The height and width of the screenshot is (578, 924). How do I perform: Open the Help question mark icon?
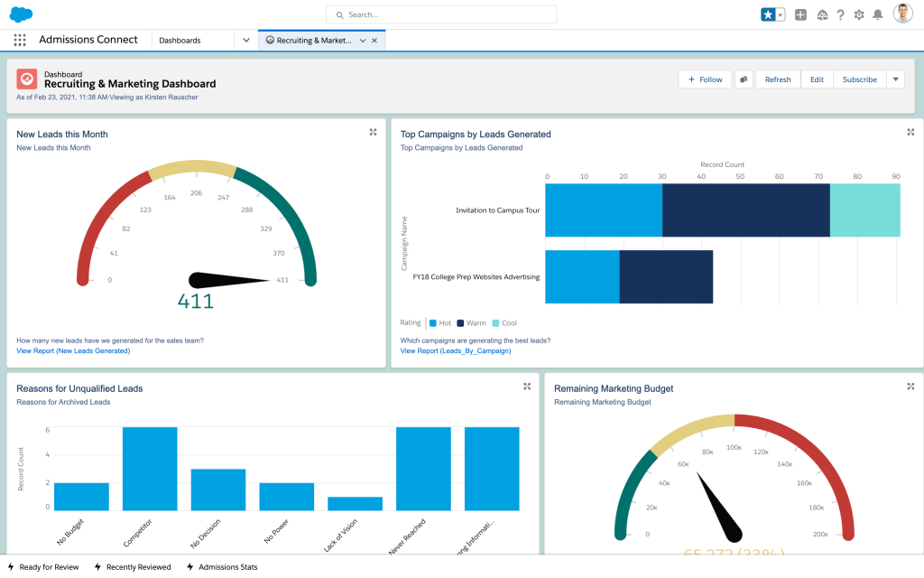tap(840, 14)
